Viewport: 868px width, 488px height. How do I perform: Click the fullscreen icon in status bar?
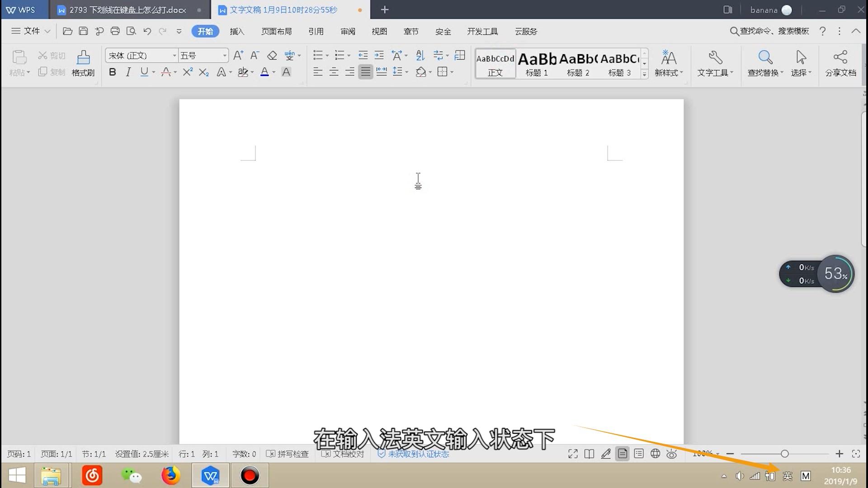[573, 454]
